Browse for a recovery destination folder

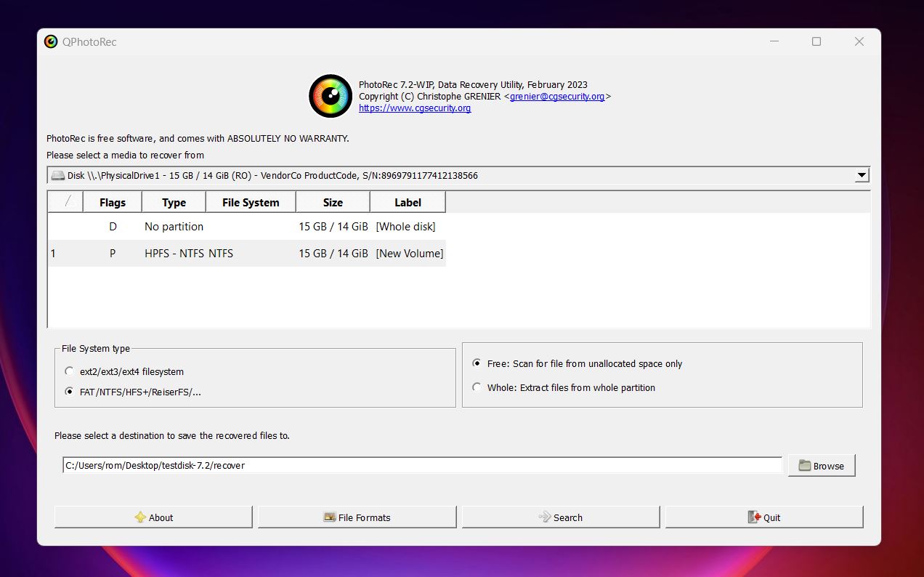tap(822, 466)
